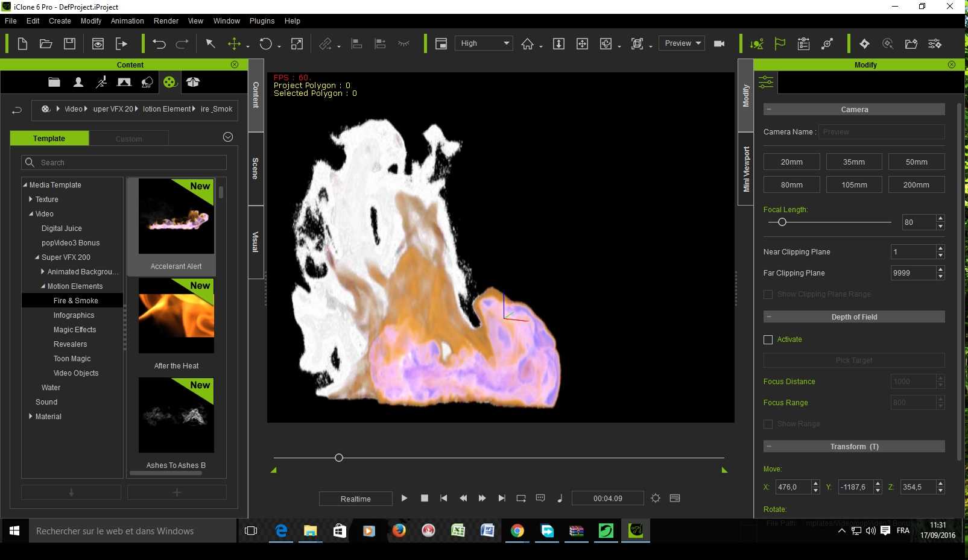Click the Focal Length slider handle
The image size is (968, 560).
point(782,222)
